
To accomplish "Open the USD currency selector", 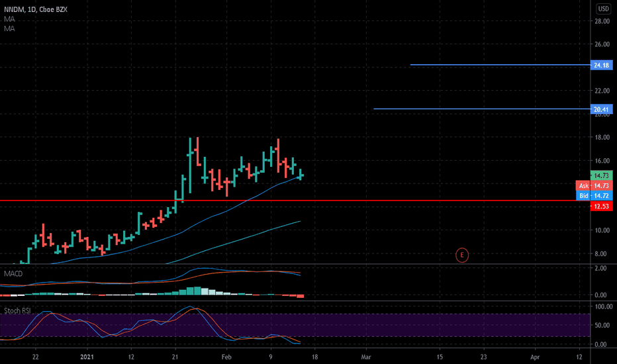I will pyautogui.click(x=604, y=9).
